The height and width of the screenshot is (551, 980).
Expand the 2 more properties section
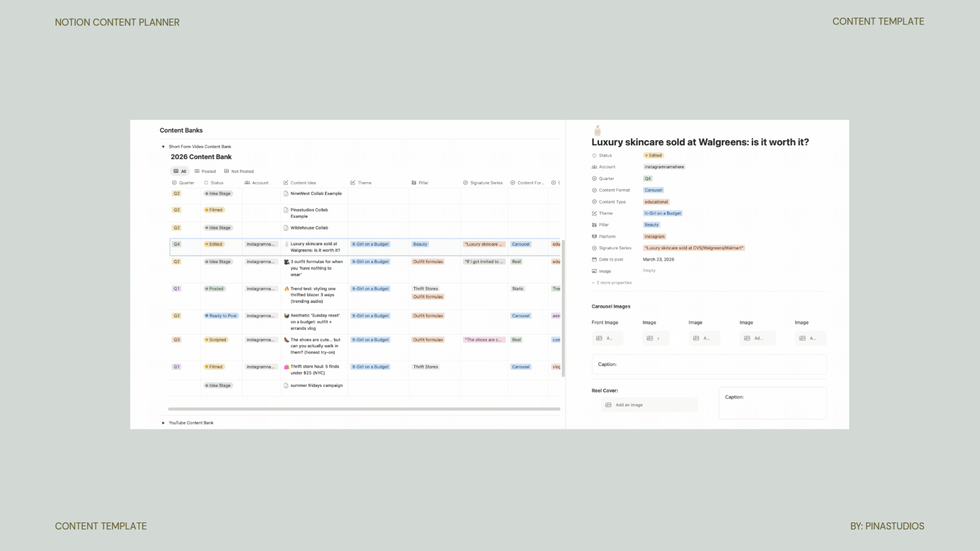point(611,283)
